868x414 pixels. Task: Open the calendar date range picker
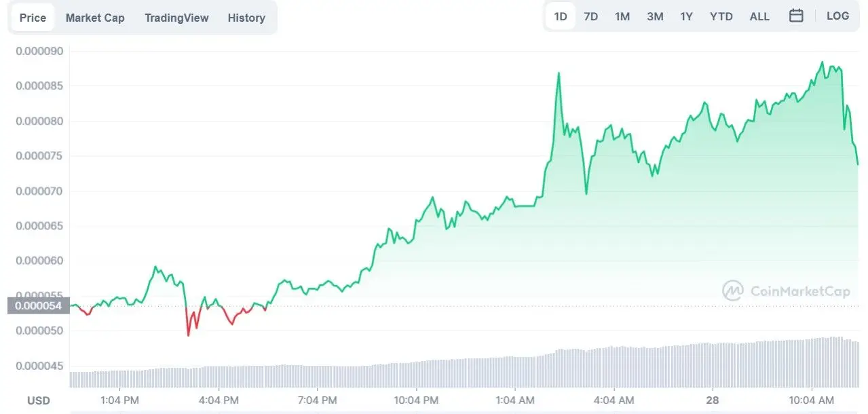coord(796,16)
